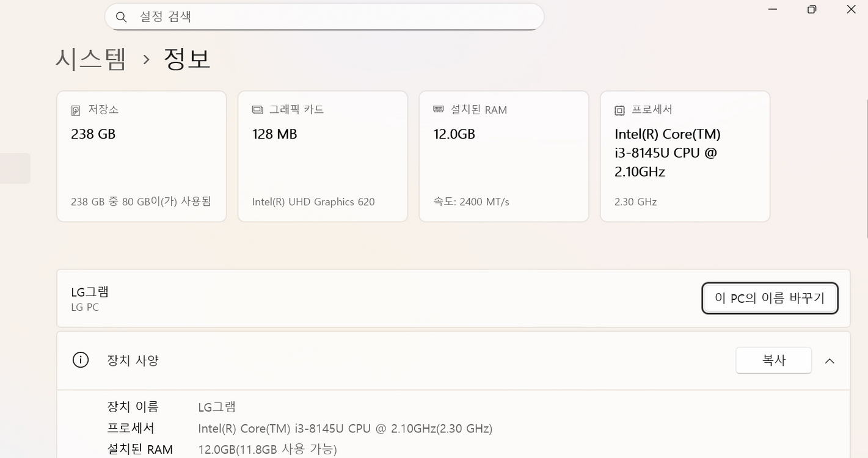Image resolution: width=868 pixels, height=458 pixels.
Task: Select the 저장소 card showing 238 GB
Action: click(141, 156)
